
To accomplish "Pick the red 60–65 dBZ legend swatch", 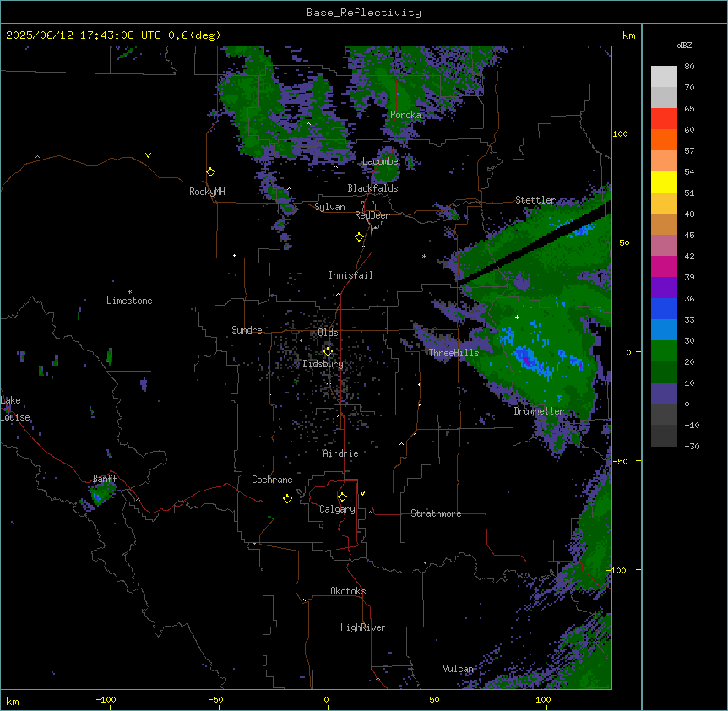I will pos(664,119).
